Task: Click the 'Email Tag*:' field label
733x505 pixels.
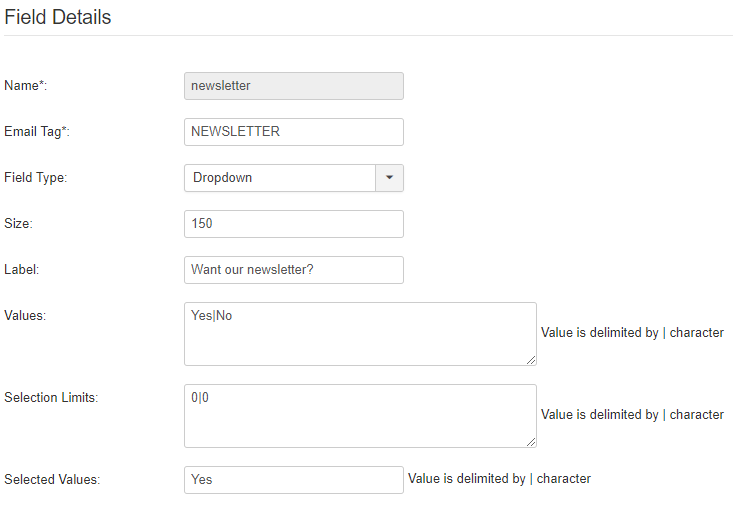Action: (37, 132)
